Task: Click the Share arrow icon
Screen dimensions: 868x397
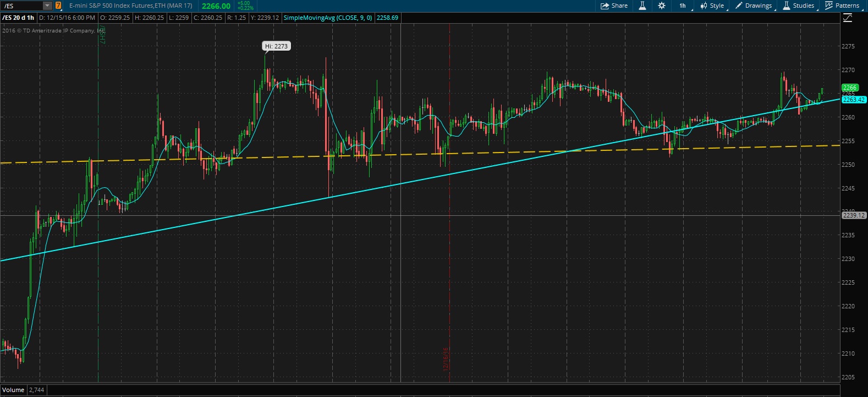Action: pos(605,6)
